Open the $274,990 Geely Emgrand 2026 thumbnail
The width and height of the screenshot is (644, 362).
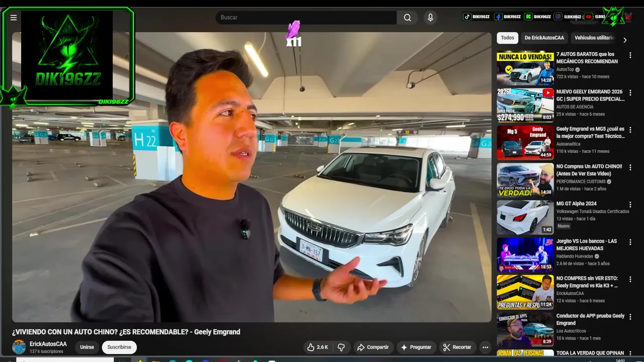pyautogui.click(x=525, y=105)
